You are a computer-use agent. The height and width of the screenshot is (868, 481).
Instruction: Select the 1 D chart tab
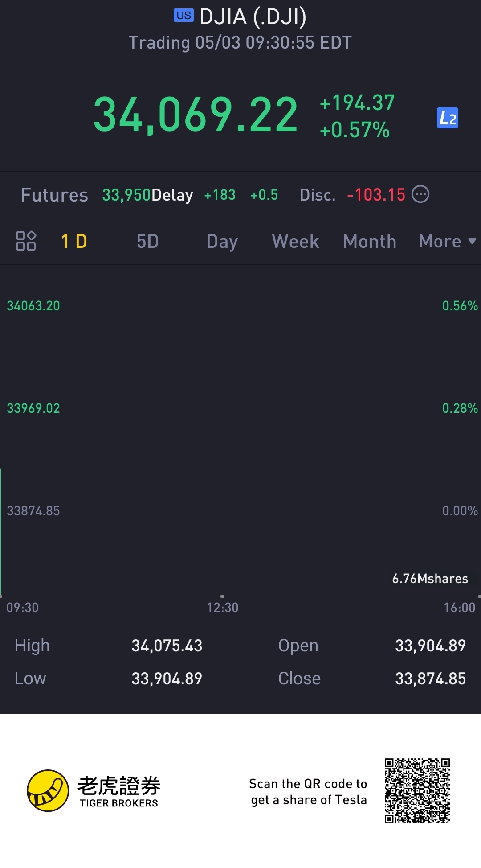pyautogui.click(x=74, y=242)
